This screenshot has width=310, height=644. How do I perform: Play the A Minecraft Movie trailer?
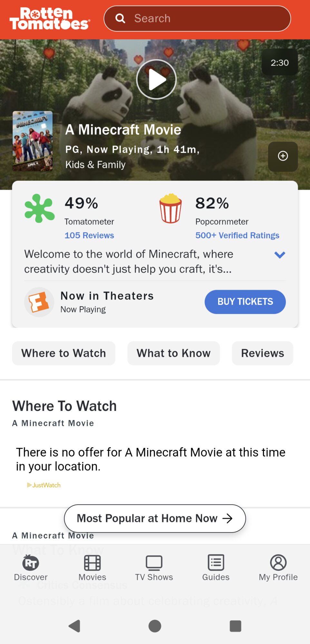point(156,80)
